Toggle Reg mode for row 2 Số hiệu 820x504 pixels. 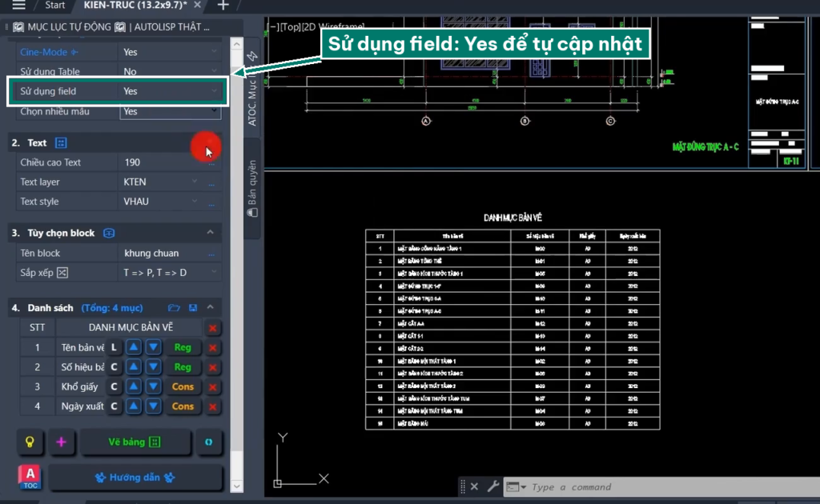[183, 367]
